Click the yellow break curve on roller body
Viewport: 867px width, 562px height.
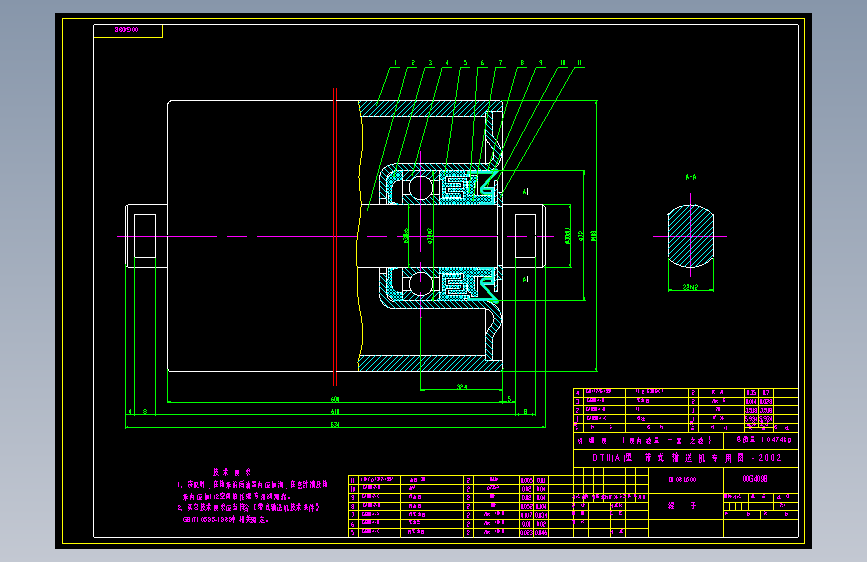359,236
